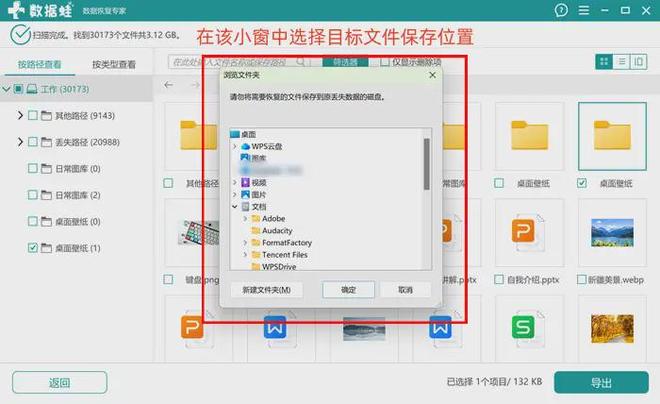
Task: Uncheck the checked 桌面壁纸 (1) sidebar checkbox
Action: click(x=33, y=247)
